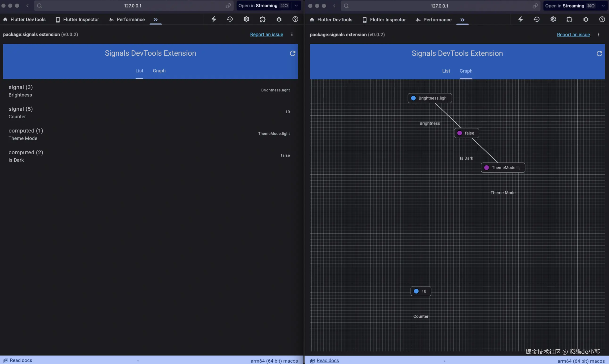Screen dimensions: 609x364
Task: Click the hot reload lightning icon in left window
Action: [214, 19]
